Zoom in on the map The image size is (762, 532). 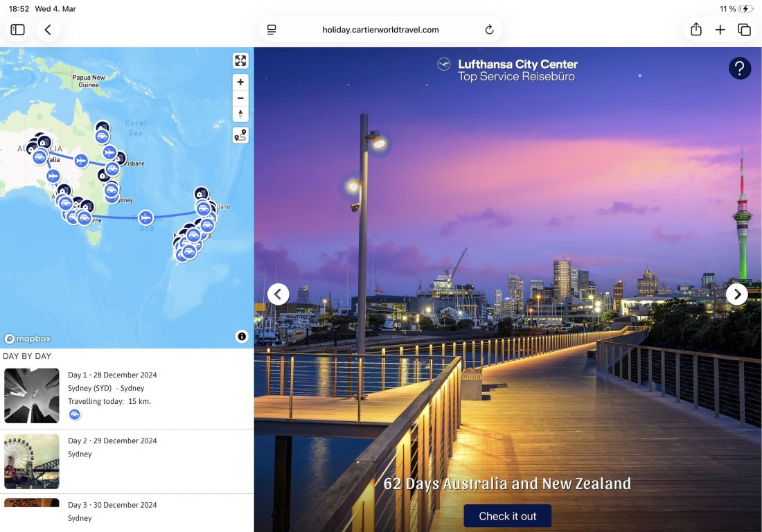pyautogui.click(x=240, y=82)
